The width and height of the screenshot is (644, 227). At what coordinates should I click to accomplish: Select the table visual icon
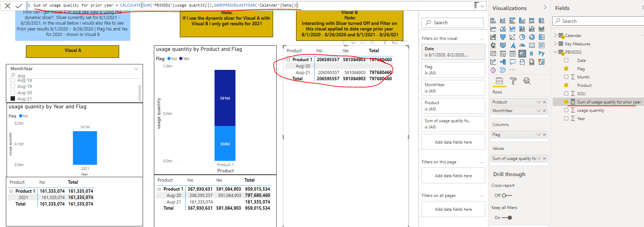pyautogui.click(x=513, y=54)
